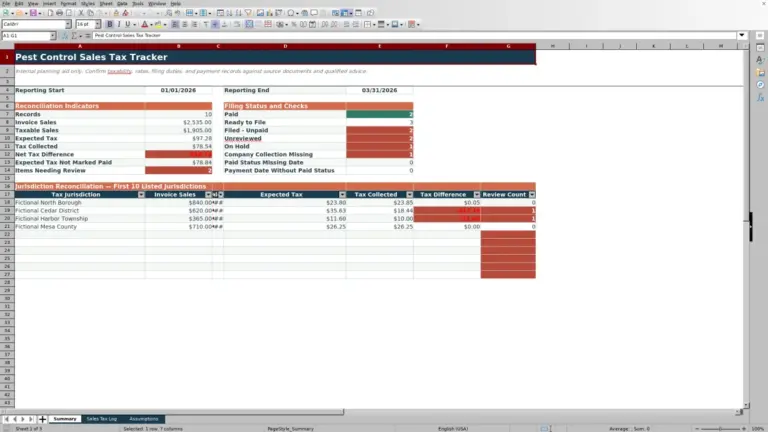Click the first sheet navigation arrow

pyautogui.click(x=6, y=419)
